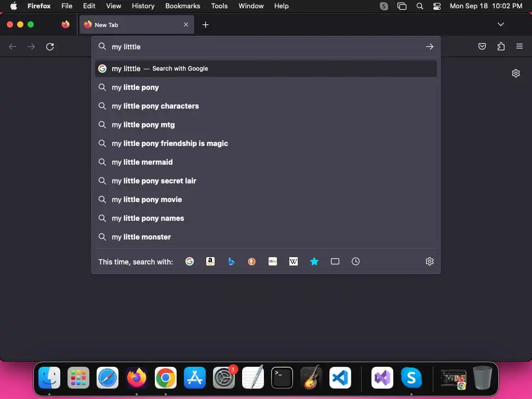The height and width of the screenshot is (399, 532).
Task: Search history with the clock icon
Action: [x=355, y=261]
